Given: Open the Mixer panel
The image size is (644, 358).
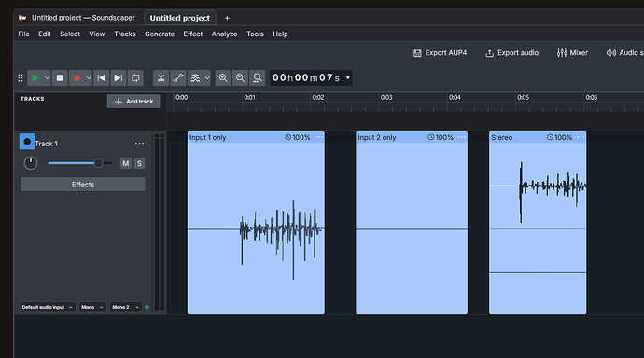Looking at the screenshot, I should 572,53.
